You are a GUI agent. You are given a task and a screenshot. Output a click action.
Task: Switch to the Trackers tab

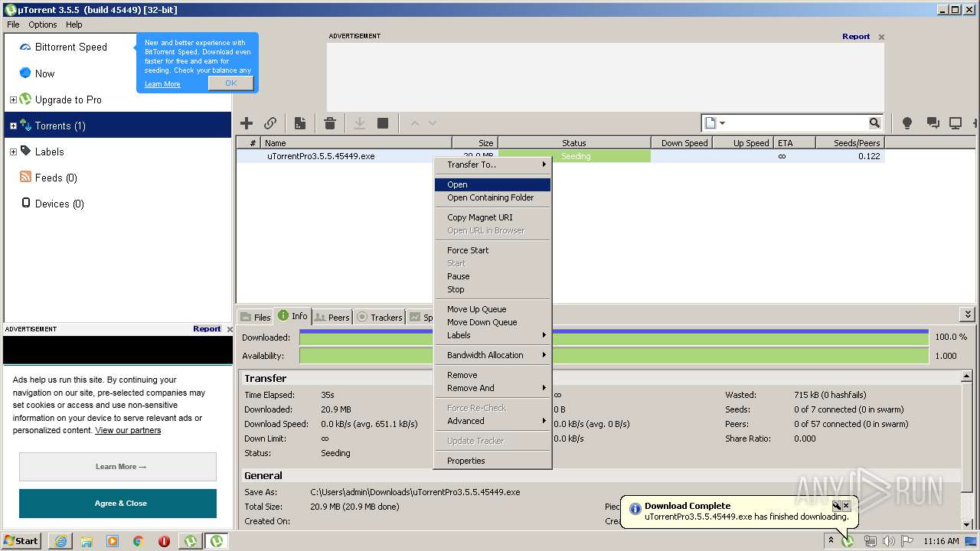coord(380,317)
